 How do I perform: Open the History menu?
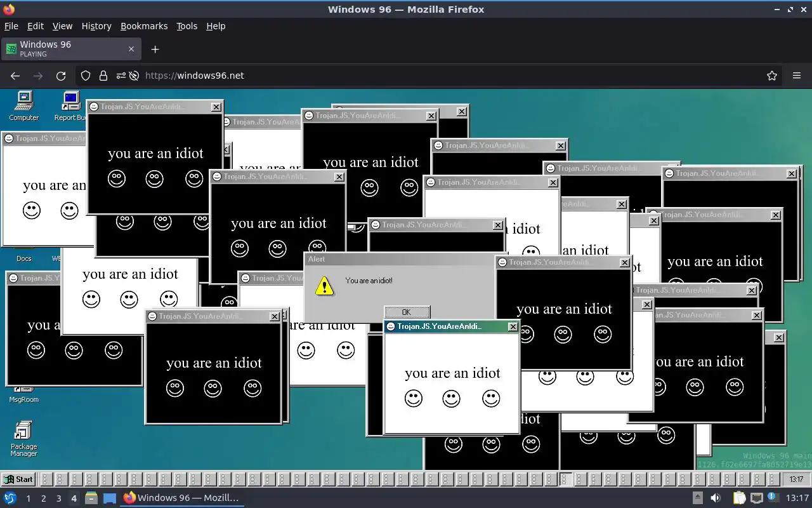(x=96, y=26)
